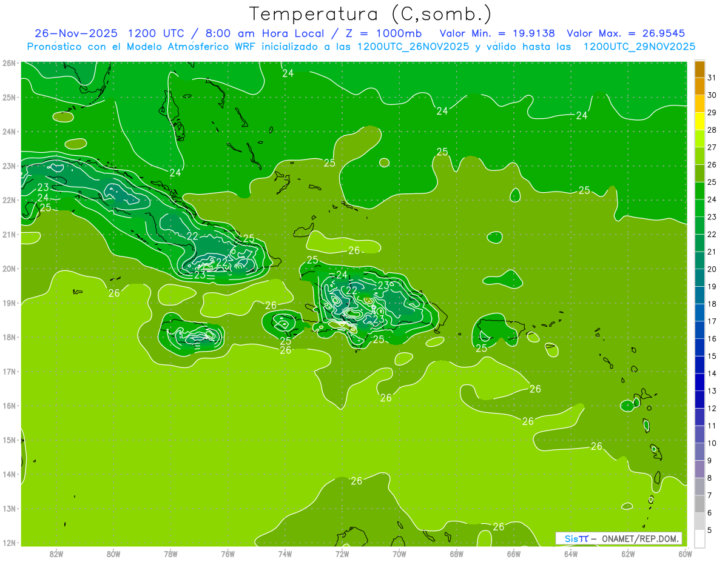Click the bright blue swatch between 13 and 14
This screenshot has width=728, height=562.
coord(699,382)
